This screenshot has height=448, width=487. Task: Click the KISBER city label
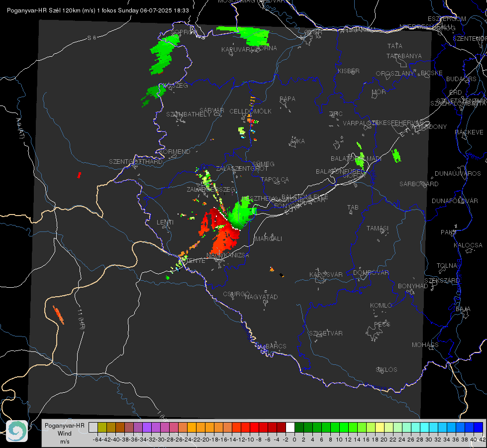click(x=349, y=71)
